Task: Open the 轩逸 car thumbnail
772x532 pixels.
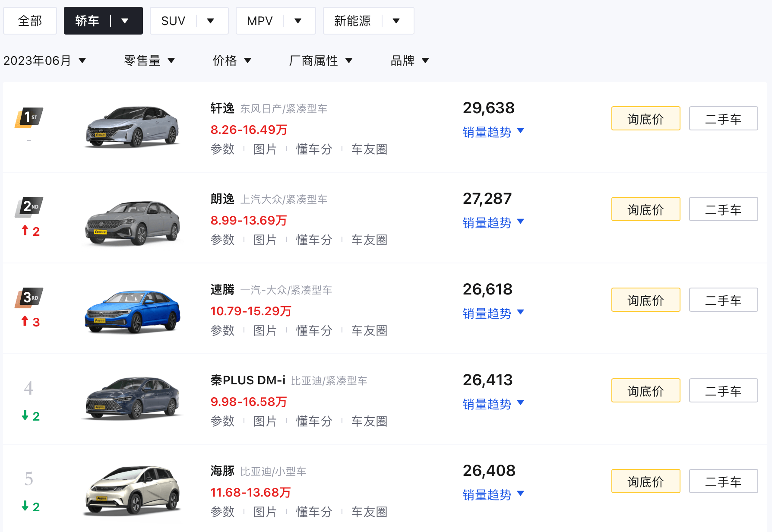Action: [x=132, y=126]
